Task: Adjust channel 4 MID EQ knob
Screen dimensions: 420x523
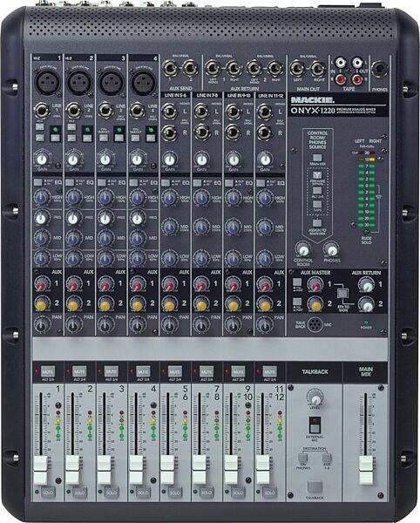Action: coord(138,239)
